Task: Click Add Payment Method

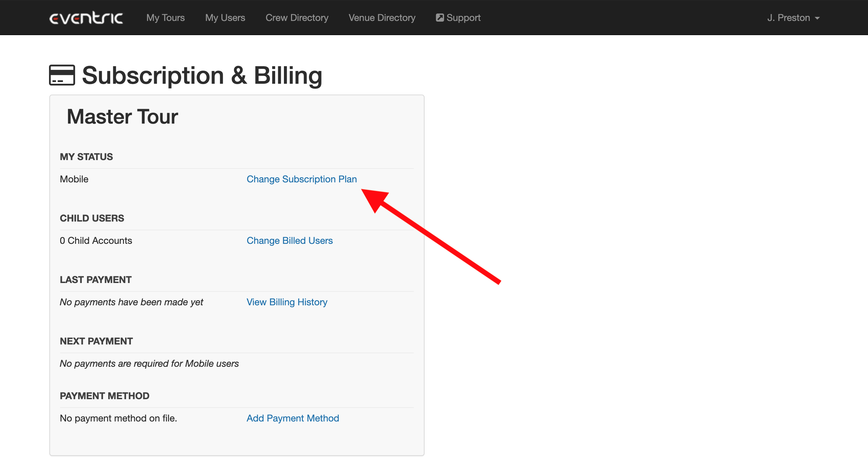Action: [x=293, y=418]
